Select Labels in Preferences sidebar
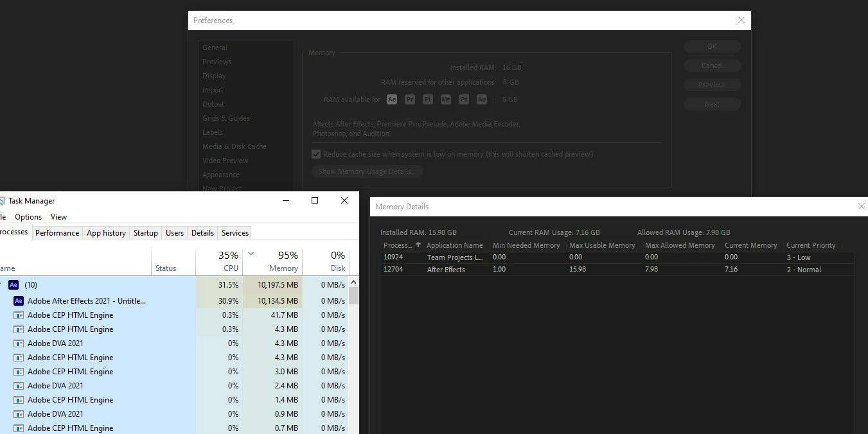Image resolution: width=868 pixels, height=434 pixels. click(213, 132)
